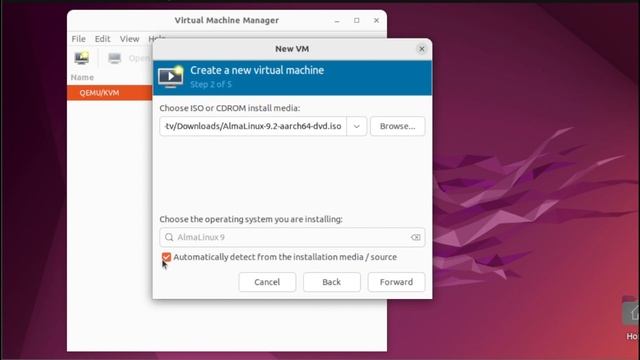Click the New VM wizard monitor icon
Image resolution: width=640 pixels, height=360 pixels.
(x=171, y=76)
